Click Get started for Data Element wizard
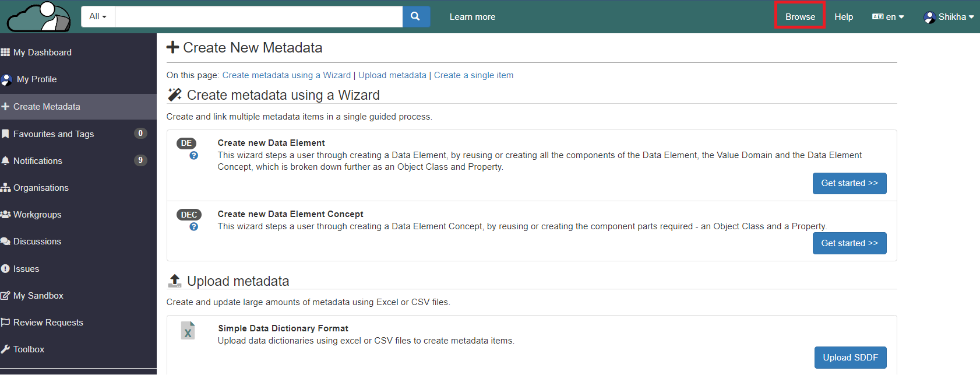980x378 pixels. click(849, 183)
